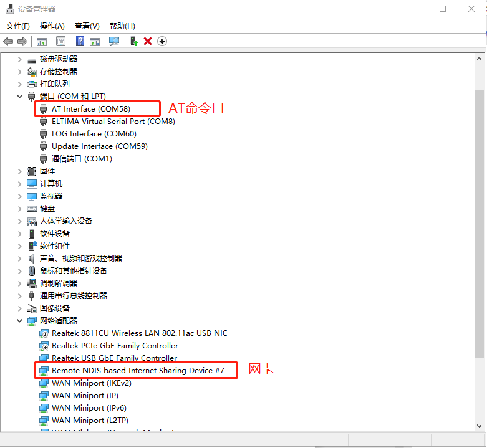The image size is (487, 448).
Task: Select Realtek 8811CU Wireless LAN adapter
Action: click(x=139, y=333)
